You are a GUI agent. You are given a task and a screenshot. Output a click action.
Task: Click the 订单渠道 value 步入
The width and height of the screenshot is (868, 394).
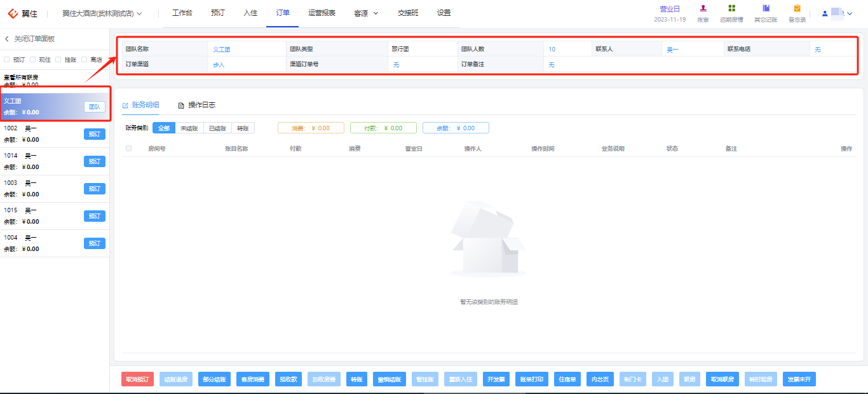219,65
